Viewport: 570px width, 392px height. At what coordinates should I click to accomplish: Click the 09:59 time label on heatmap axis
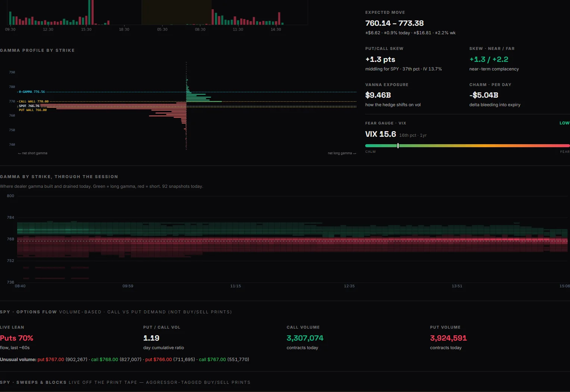click(x=128, y=286)
